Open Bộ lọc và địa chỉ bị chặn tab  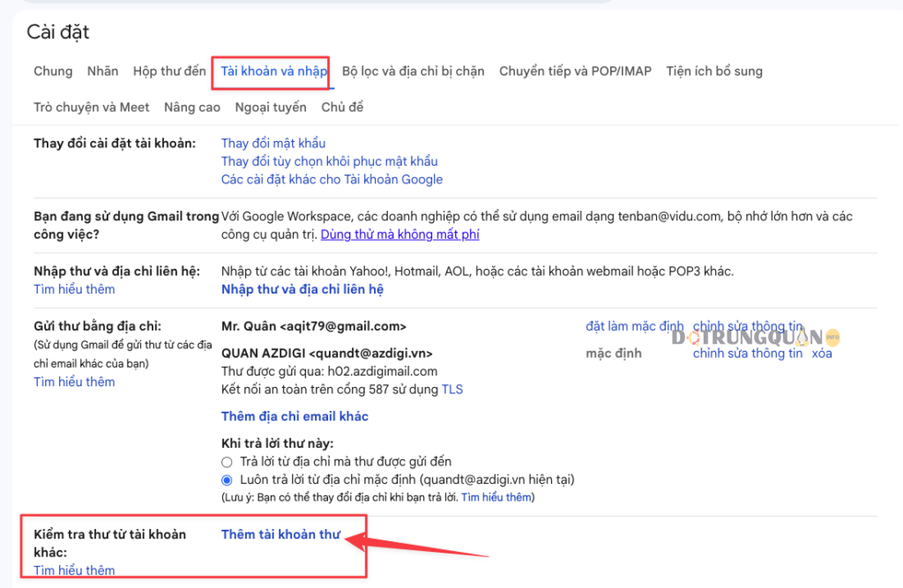(x=413, y=71)
